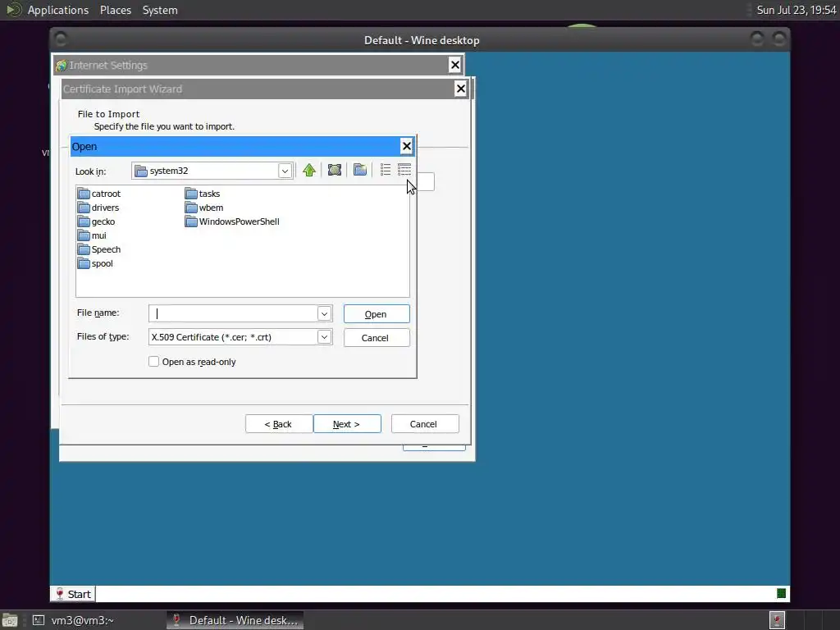840x630 pixels.
Task: Select the tasks folder name
Action: pyautogui.click(x=209, y=194)
